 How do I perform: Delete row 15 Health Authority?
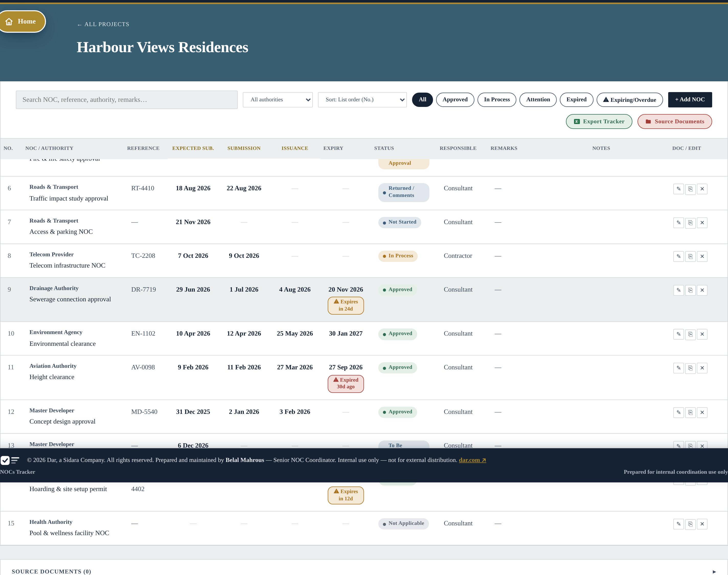pos(702,524)
